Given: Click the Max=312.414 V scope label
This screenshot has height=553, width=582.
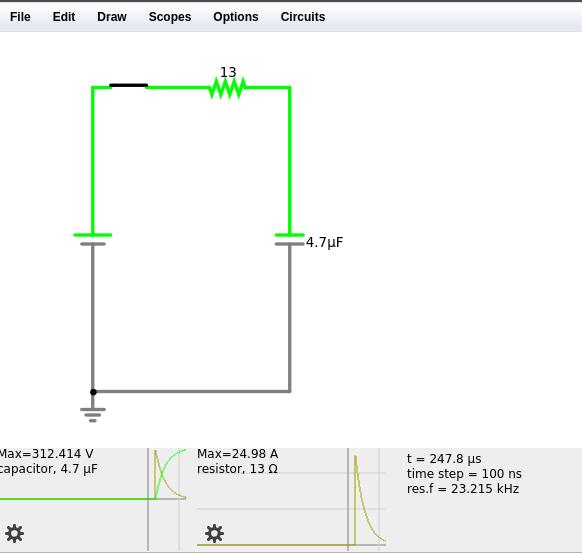Looking at the screenshot, I should pyautogui.click(x=46, y=454).
